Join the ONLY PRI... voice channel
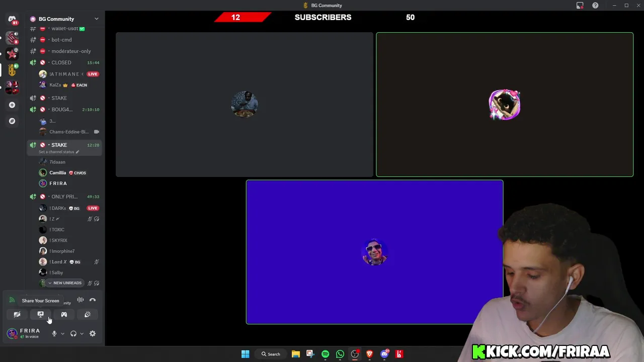This screenshot has width=644, height=362. point(65,197)
